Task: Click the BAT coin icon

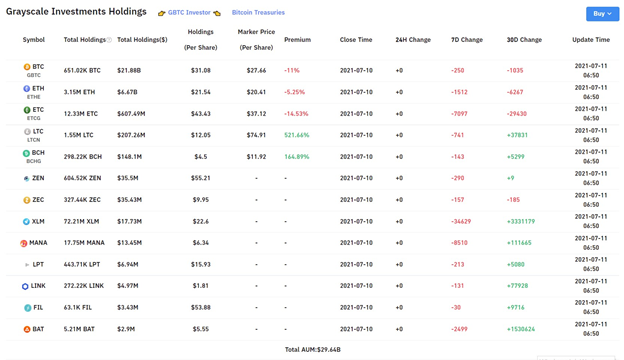Action: [27, 329]
